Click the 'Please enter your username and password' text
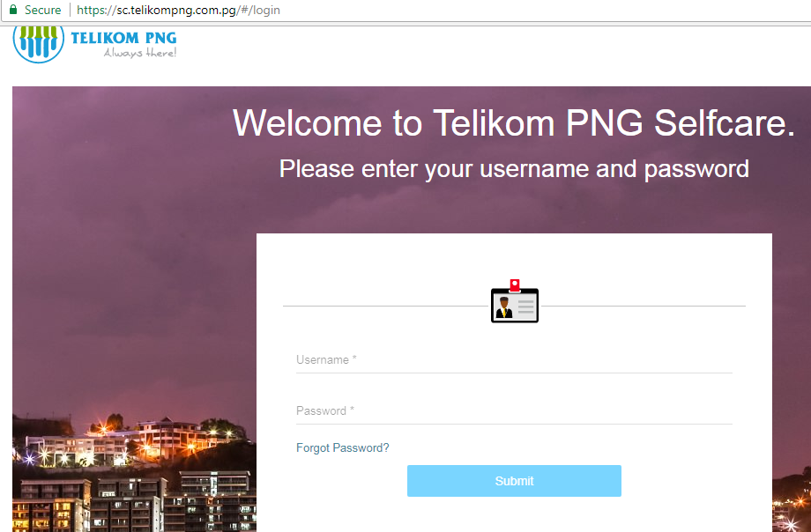 coord(514,168)
